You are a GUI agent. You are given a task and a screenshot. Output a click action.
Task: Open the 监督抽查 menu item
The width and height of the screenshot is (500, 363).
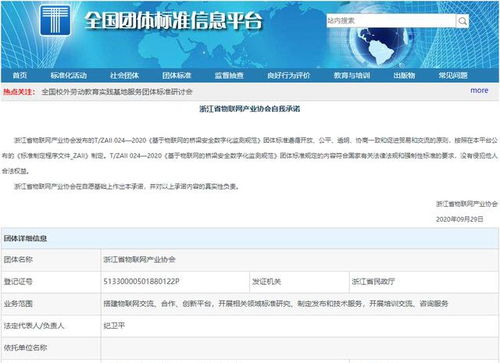tap(229, 75)
